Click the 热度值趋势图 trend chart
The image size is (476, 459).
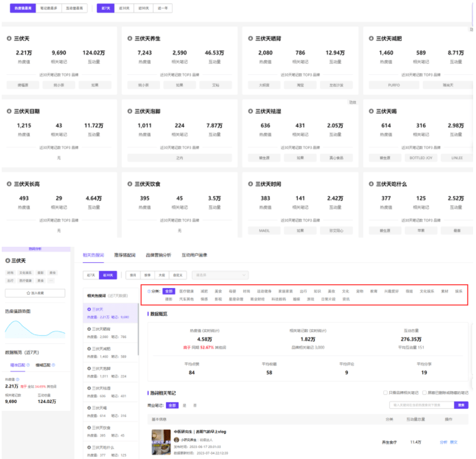pos(35,329)
